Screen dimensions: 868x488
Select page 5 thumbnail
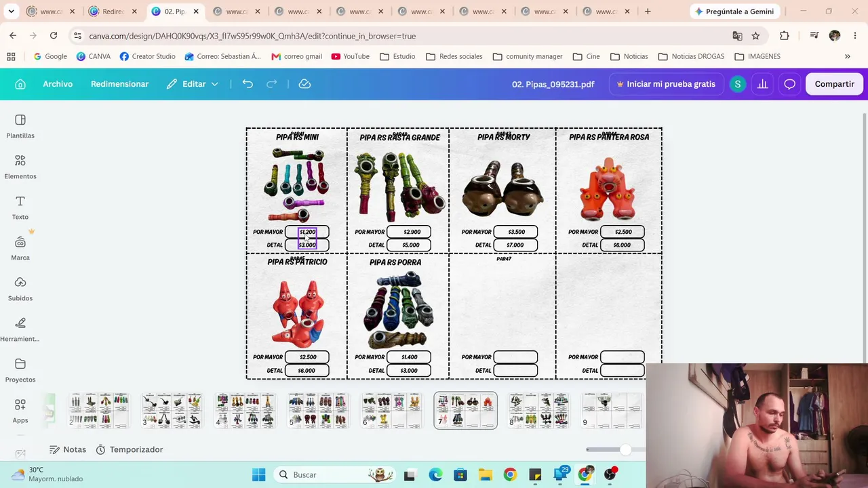319,410
